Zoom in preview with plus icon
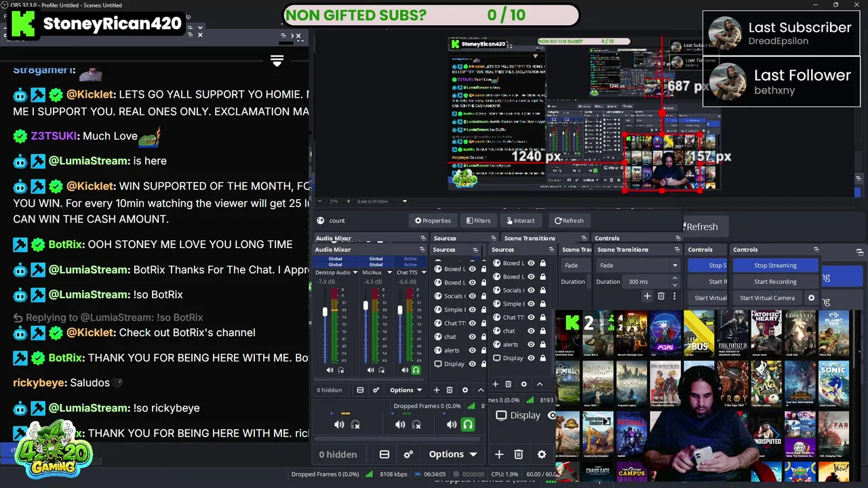The width and height of the screenshot is (868, 488). (349, 201)
